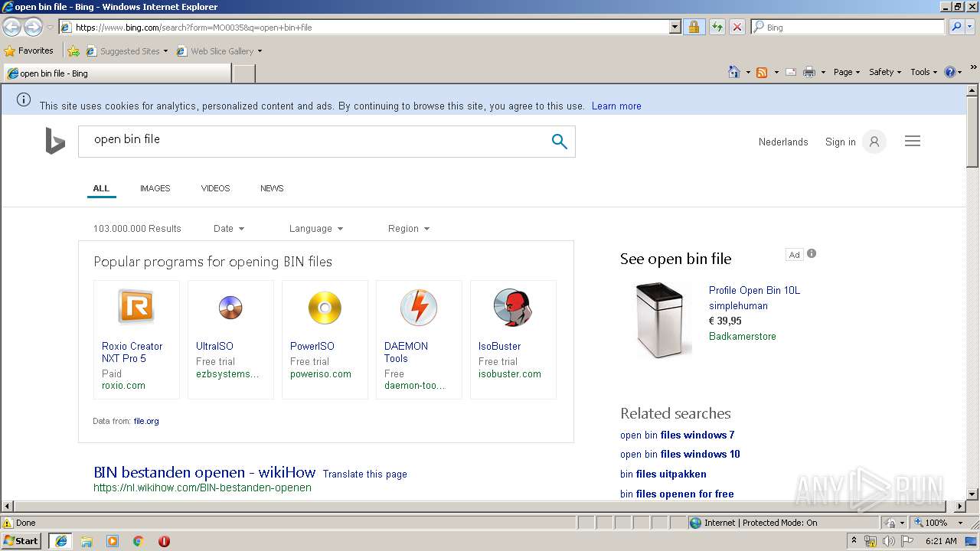This screenshot has width=980, height=551.
Task: Click Translate this page link
Action: pos(364,474)
